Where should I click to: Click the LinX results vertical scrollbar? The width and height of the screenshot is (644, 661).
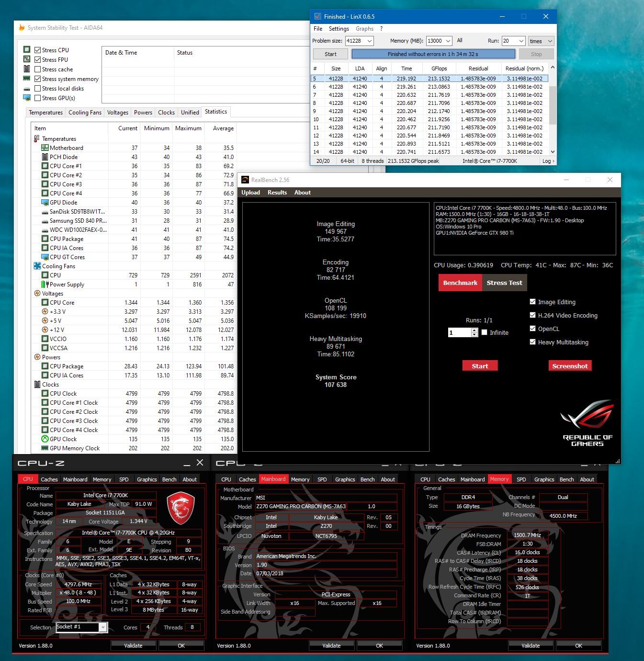coord(552,105)
